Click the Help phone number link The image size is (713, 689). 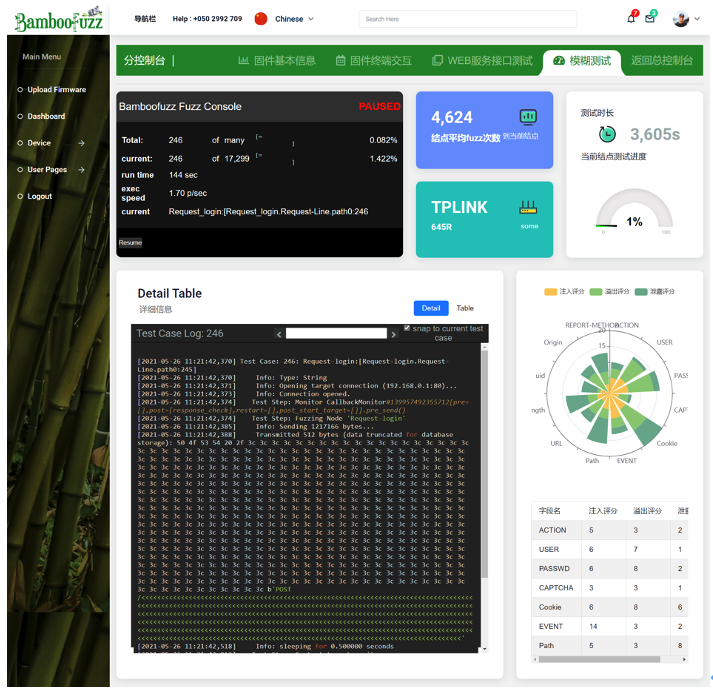(x=207, y=19)
